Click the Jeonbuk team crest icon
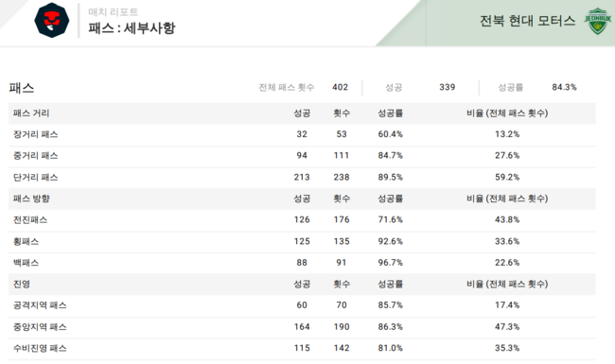Image resolution: width=615 pixels, height=364 pixels. click(598, 21)
